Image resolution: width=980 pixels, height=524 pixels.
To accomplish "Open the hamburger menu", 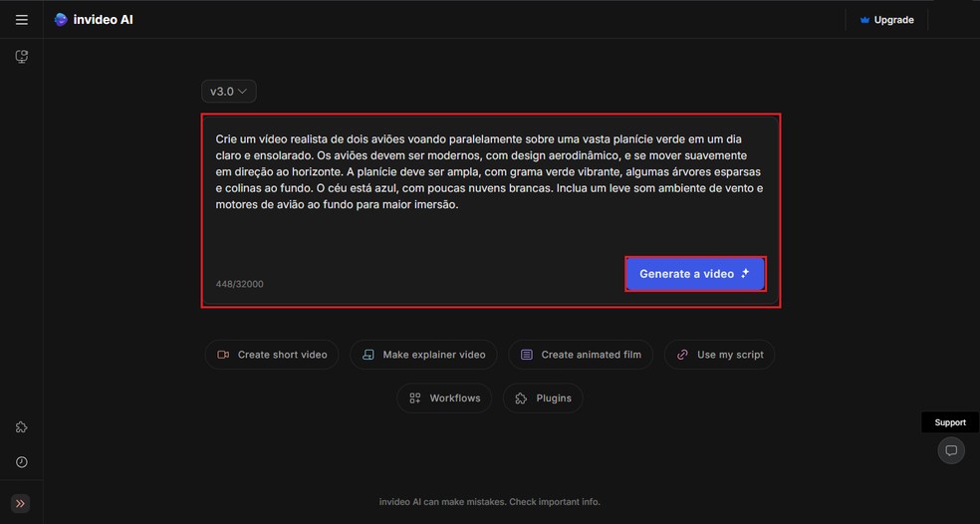I will [21, 20].
